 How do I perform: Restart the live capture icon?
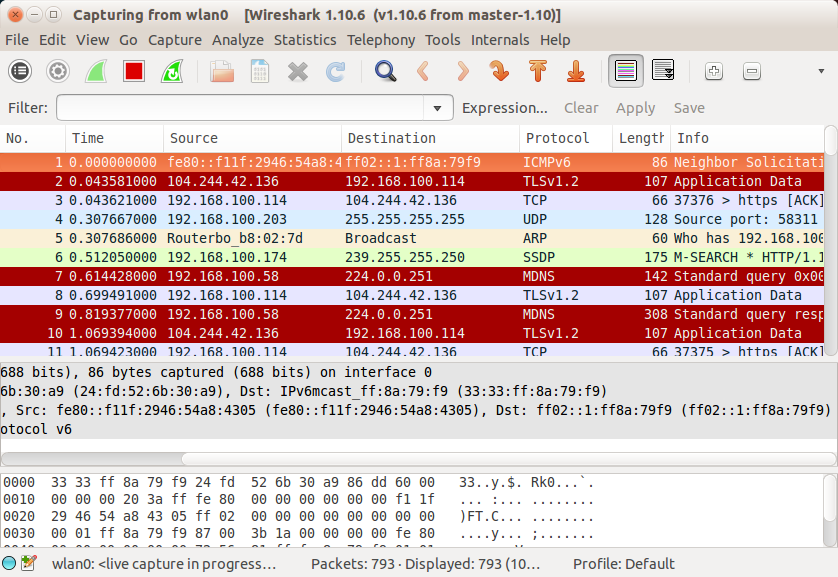click(172, 71)
